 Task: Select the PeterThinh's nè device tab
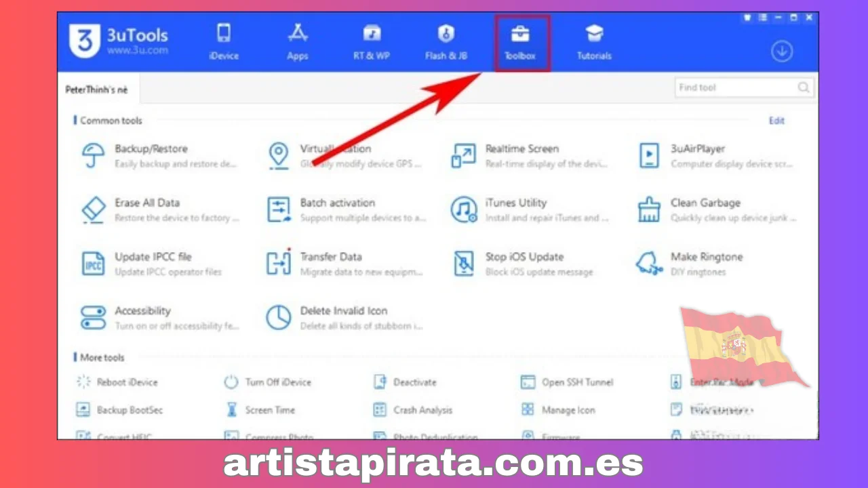(96, 89)
